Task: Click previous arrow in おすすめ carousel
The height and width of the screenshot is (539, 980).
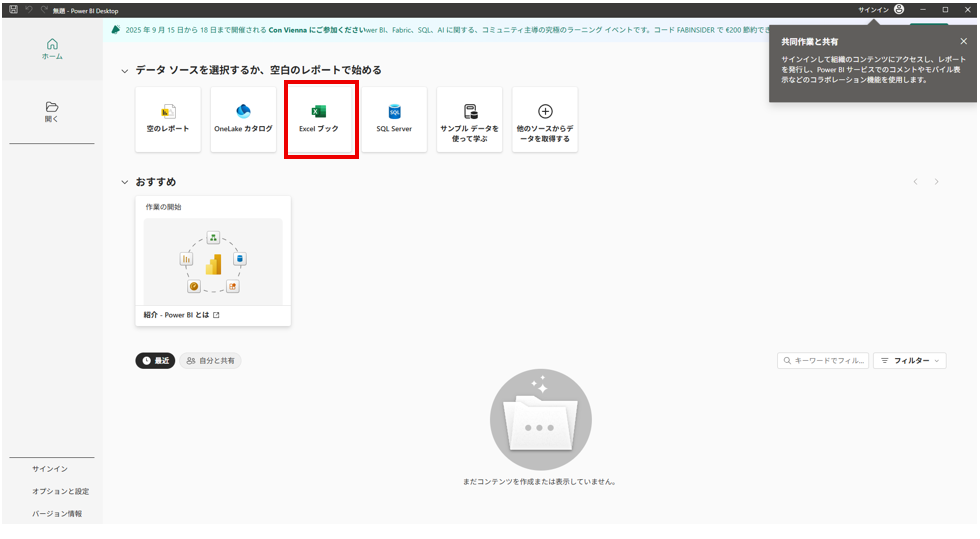Action: (x=916, y=182)
